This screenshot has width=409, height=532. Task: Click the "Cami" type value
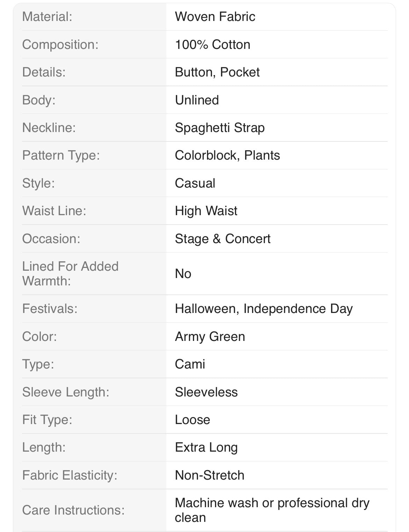pos(190,364)
